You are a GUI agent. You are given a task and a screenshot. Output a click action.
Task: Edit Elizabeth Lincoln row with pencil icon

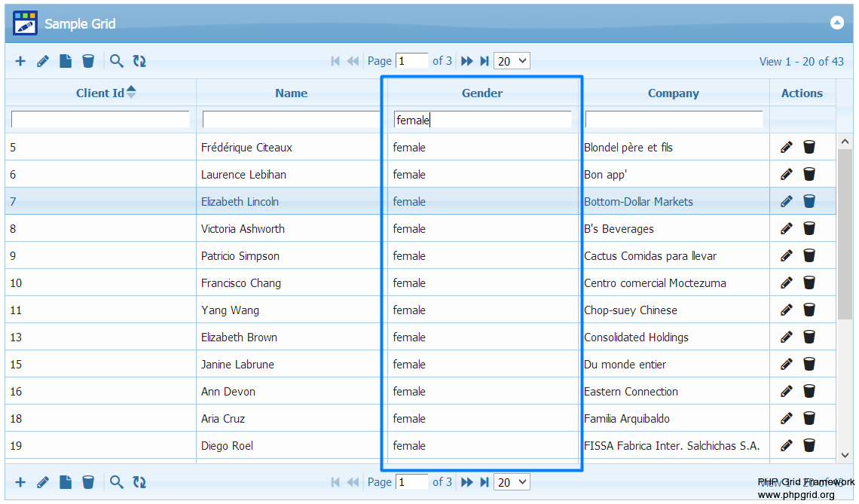[787, 201]
